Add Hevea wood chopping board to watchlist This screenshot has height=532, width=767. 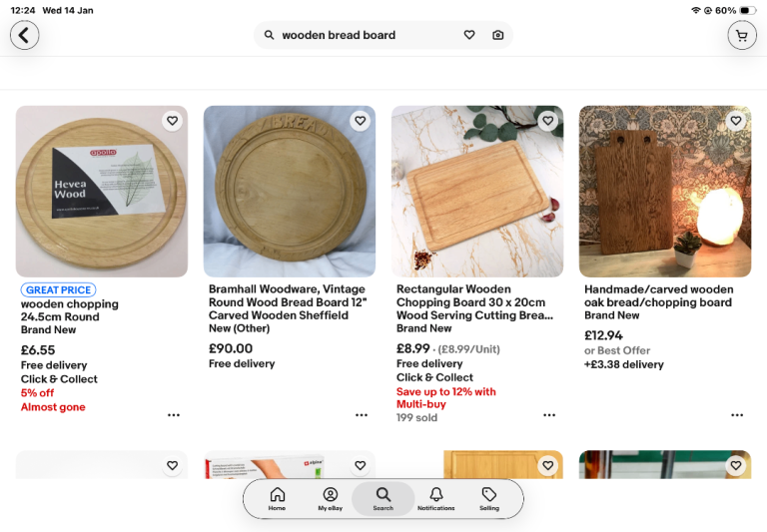(172, 121)
